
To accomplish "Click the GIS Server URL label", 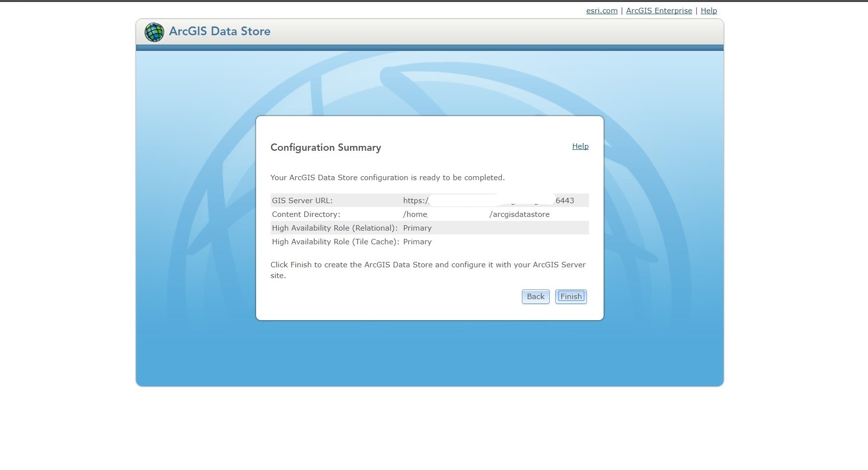I will [302, 201].
